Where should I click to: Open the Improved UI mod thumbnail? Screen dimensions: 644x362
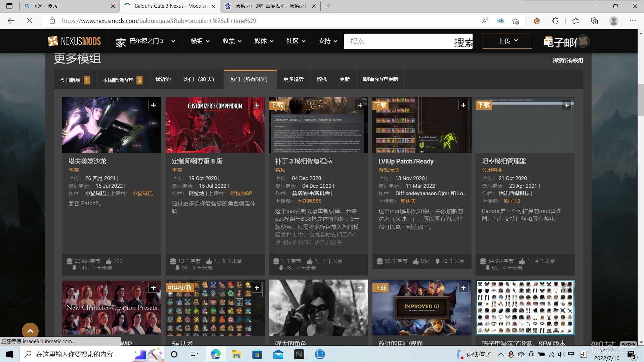[422, 307]
